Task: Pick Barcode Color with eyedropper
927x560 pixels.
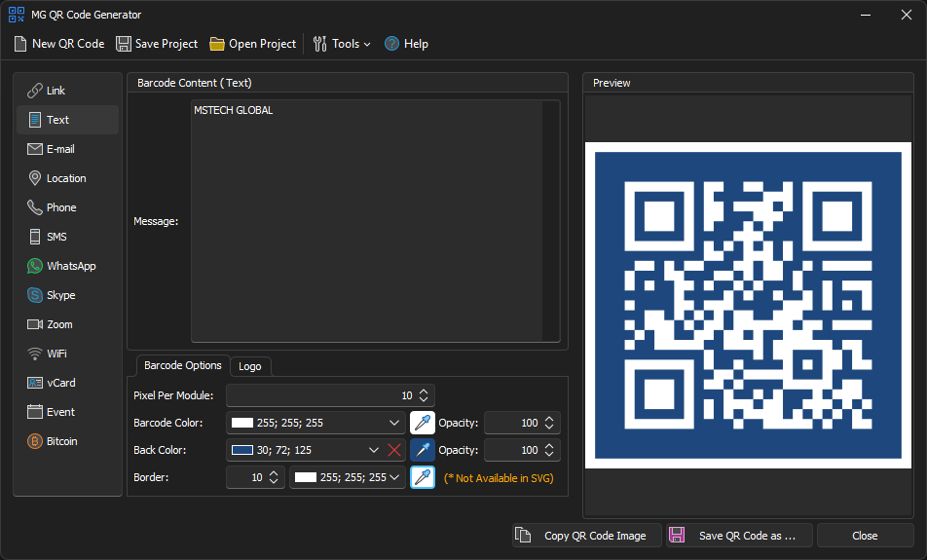Action: [x=423, y=423]
